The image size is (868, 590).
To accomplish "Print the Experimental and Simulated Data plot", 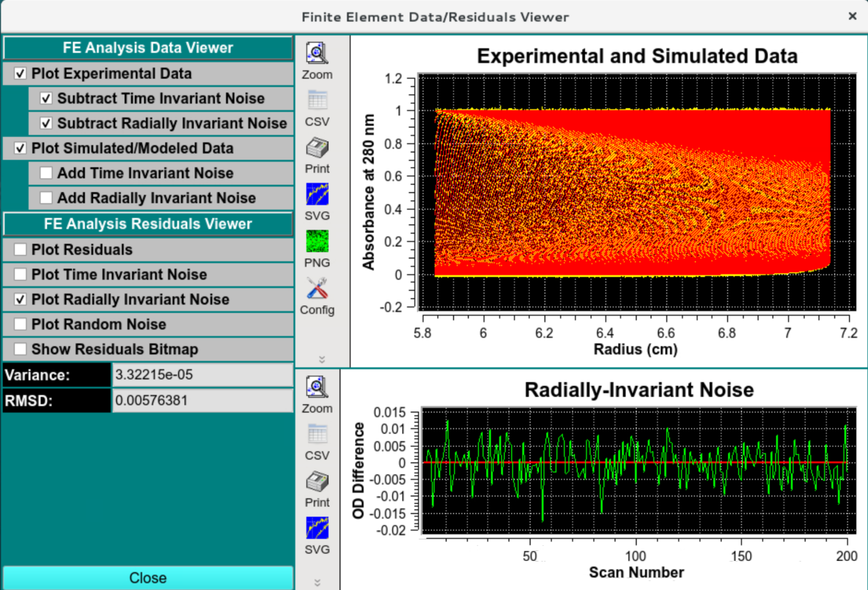I will coord(317,148).
